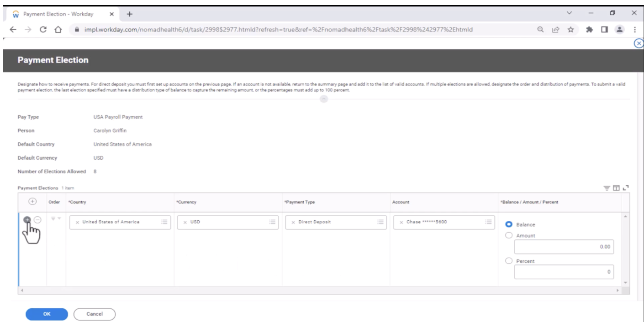Zoom page using magnifier icon
Screen dimensions: 644x322
tap(540, 29)
